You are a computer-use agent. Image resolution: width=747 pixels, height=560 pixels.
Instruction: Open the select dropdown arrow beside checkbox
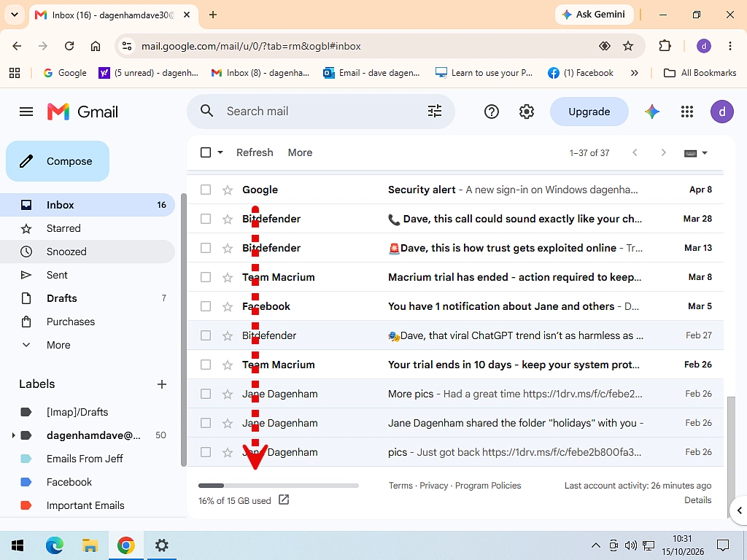tap(220, 152)
